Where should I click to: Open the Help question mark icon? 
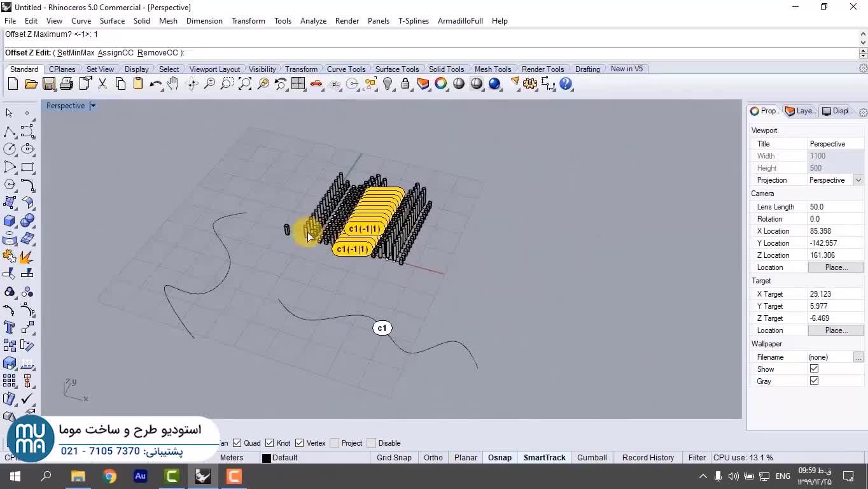[x=566, y=83]
